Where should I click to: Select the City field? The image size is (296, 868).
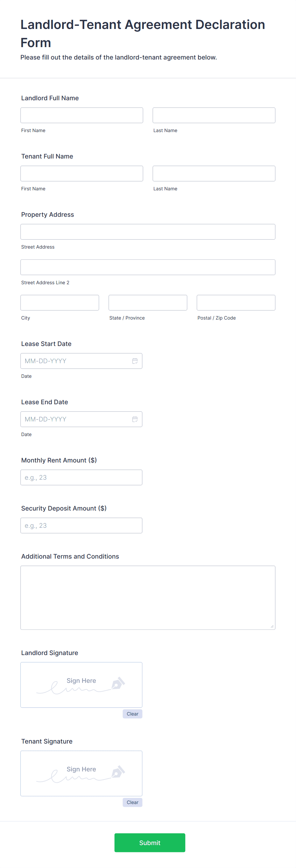point(60,302)
